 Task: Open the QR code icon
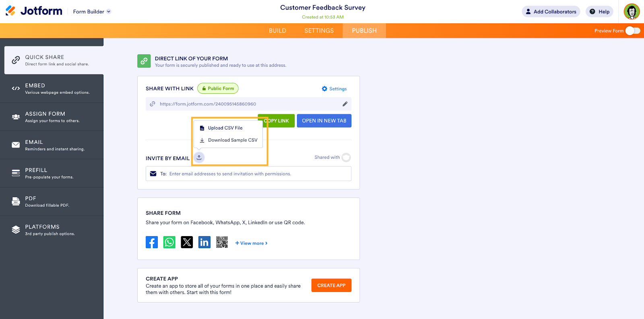click(x=222, y=242)
